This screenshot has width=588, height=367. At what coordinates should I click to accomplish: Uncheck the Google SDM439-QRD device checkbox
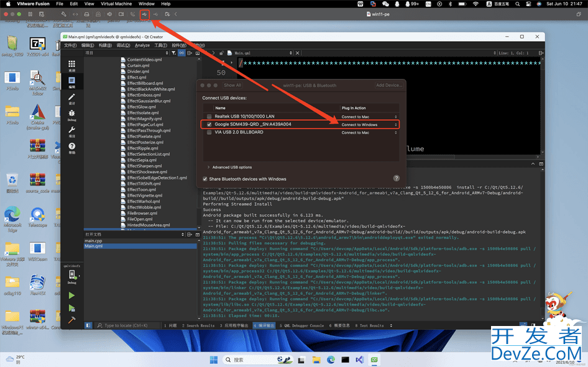click(x=209, y=124)
